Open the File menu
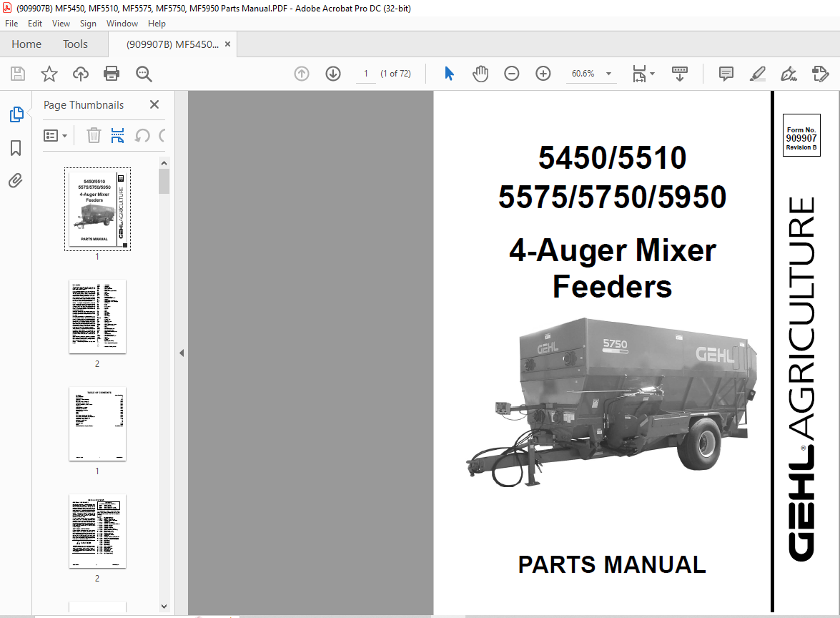This screenshot has width=840, height=618. [11, 24]
